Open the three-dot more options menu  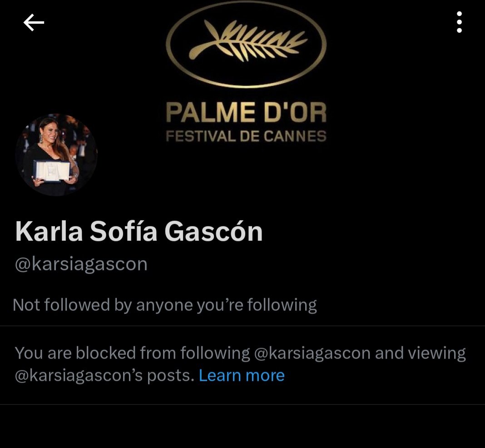click(459, 22)
